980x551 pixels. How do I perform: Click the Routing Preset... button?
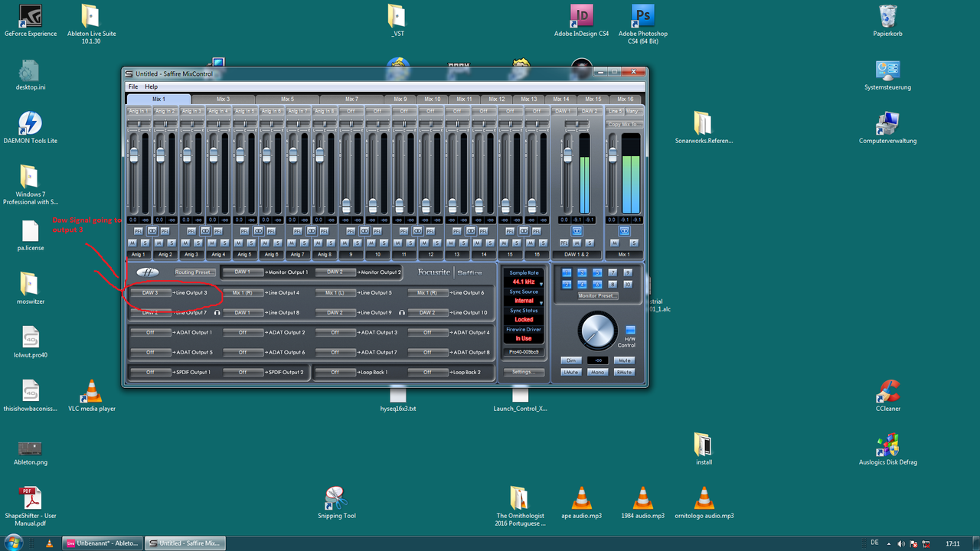194,272
